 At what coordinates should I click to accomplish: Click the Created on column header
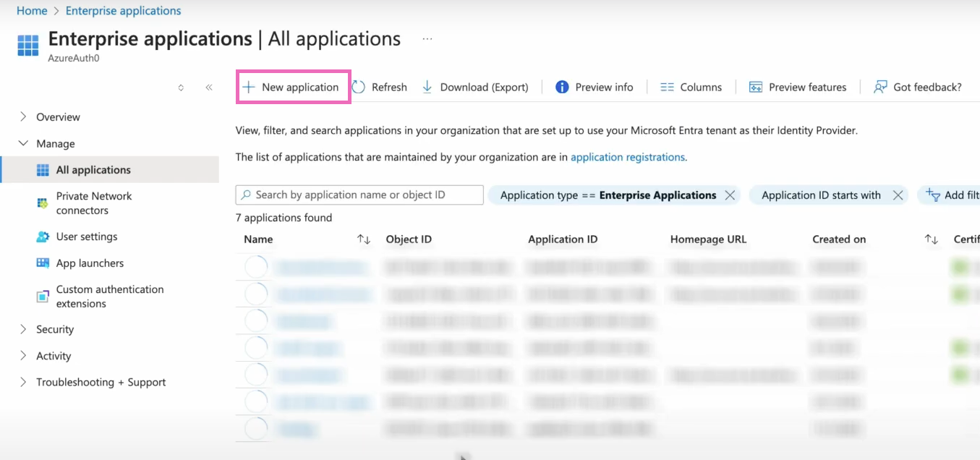click(839, 239)
